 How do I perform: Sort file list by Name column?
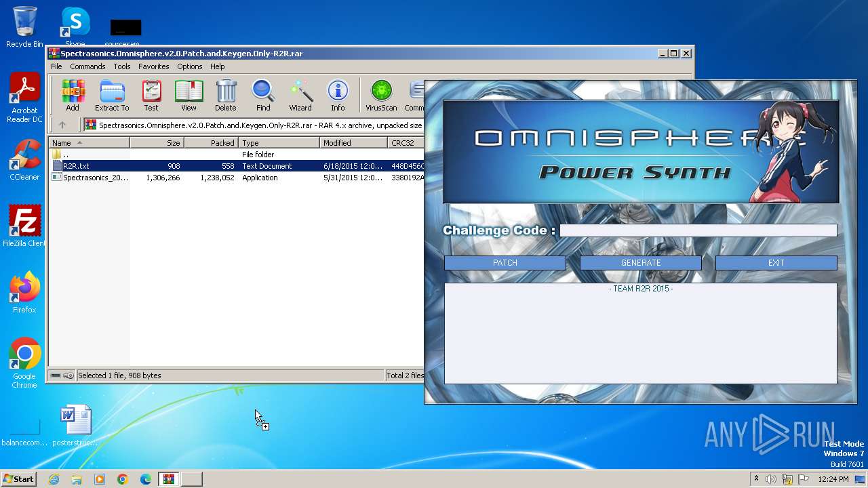click(x=89, y=143)
